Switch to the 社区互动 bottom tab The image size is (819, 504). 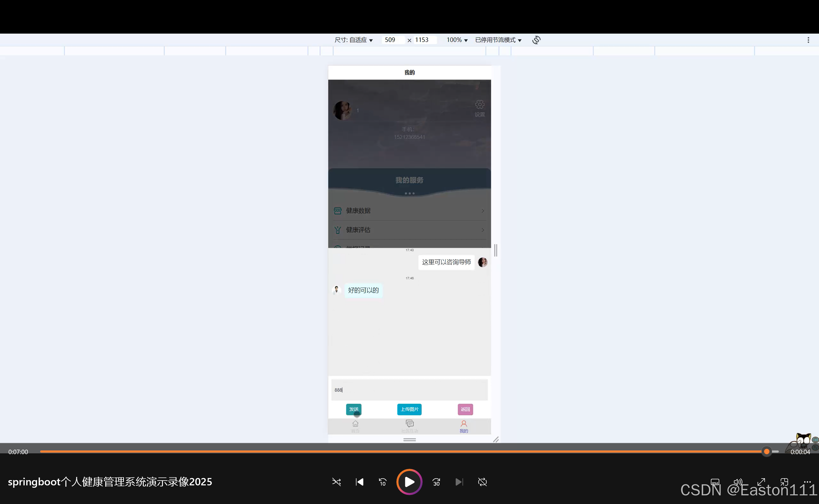click(x=410, y=426)
